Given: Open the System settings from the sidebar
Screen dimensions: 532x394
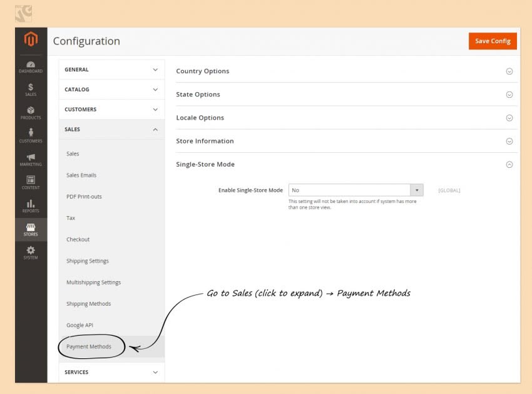Looking at the screenshot, I should pos(30,252).
